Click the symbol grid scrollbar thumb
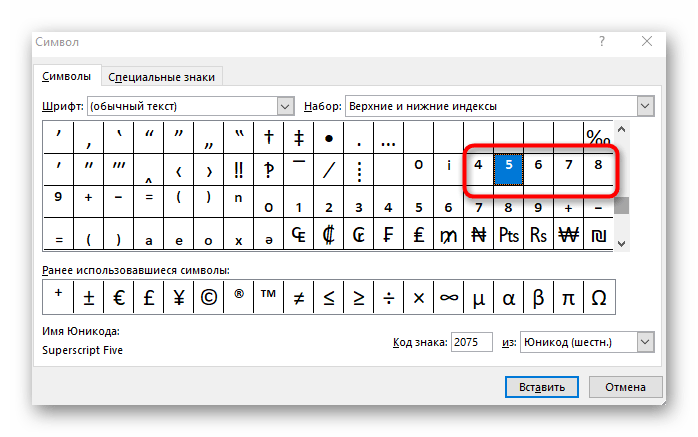This screenshot has width=698, height=437. click(621, 206)
